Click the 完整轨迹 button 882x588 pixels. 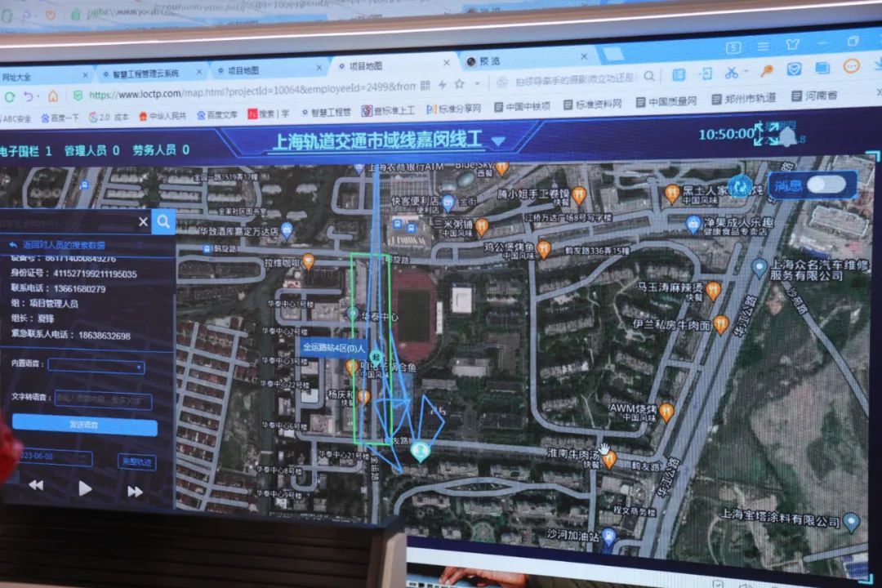pyautogui.click(x=136, y=462)
